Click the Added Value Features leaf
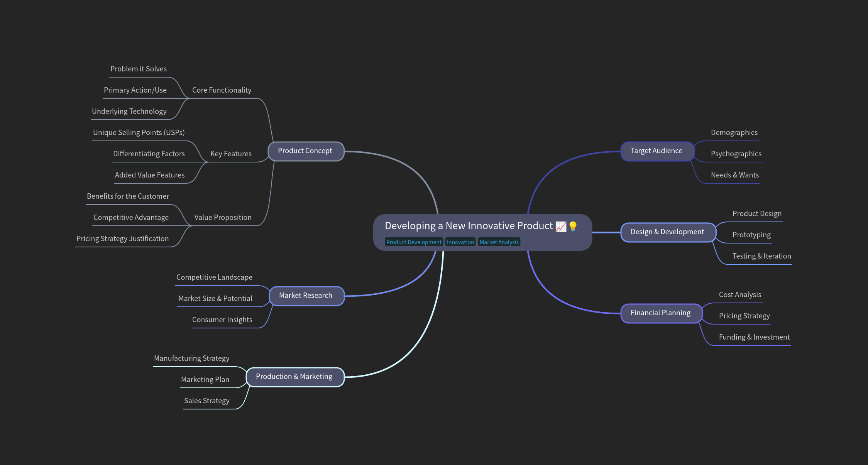 click(x=150, y=175)
